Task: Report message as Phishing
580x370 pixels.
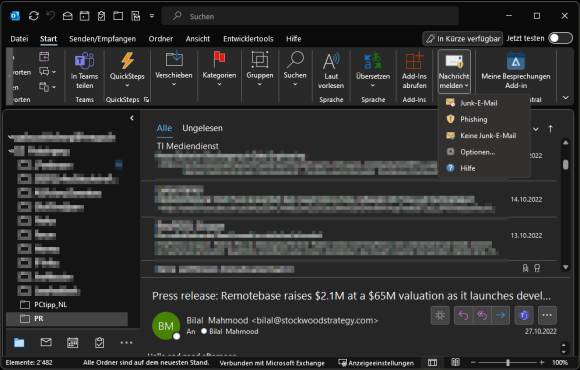Action: 484,119
